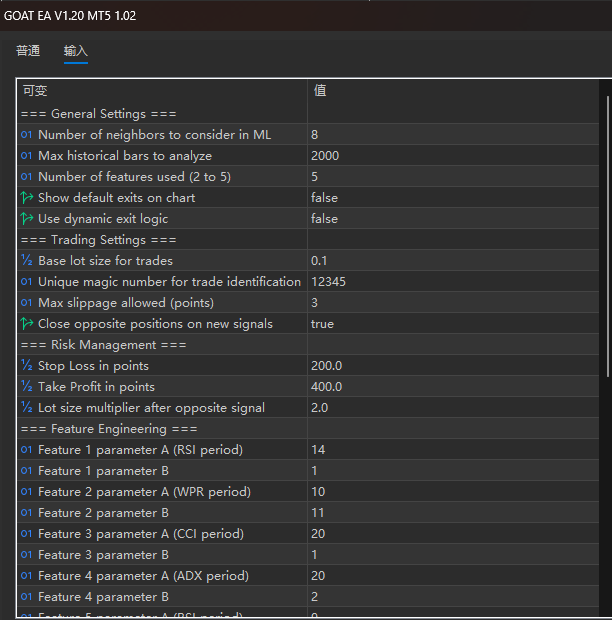The height and width of the screenshot is (620, 612).
Task: Edit number of features value 5
Action: 453,177
